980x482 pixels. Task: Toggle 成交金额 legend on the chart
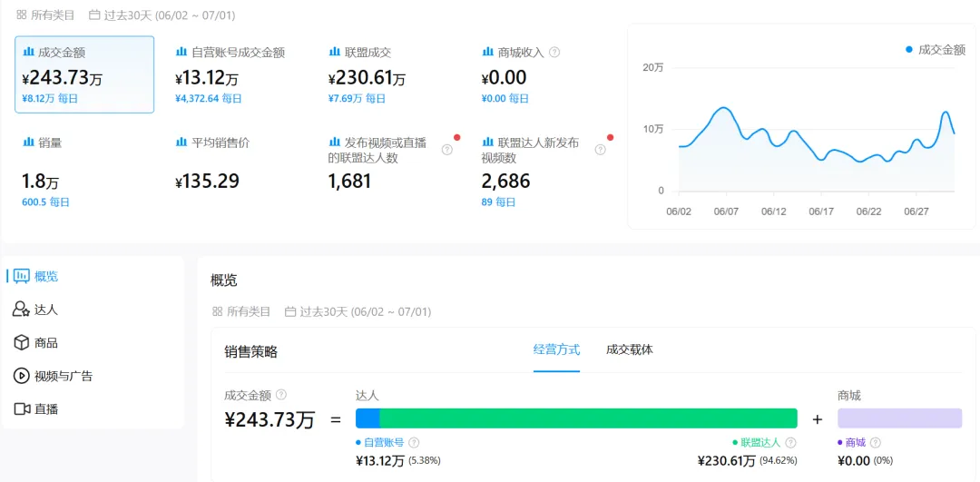(x=936, y=50)
